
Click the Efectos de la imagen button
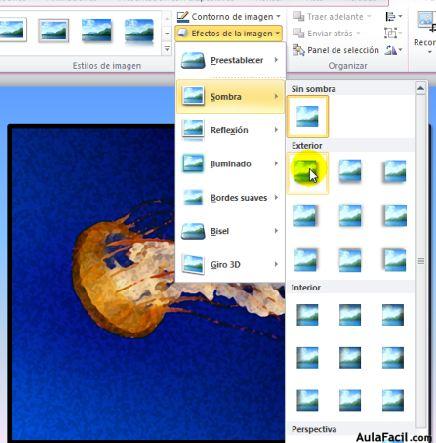point(229,33)
